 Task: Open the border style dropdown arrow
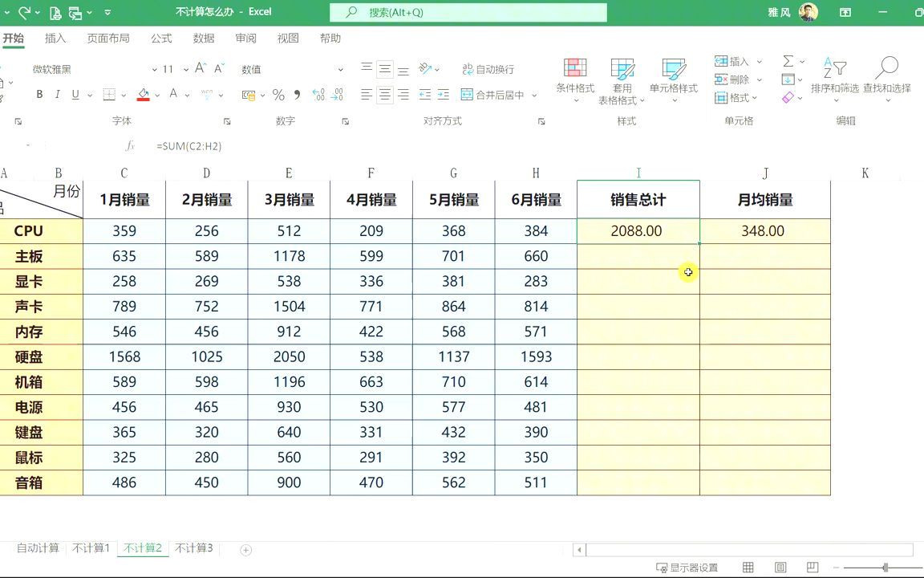124,94
